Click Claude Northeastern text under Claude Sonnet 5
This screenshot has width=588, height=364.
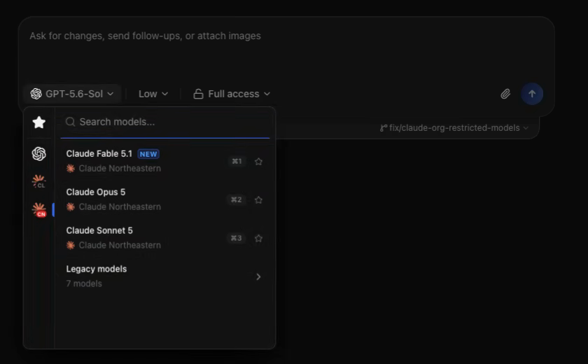(120, 245)
